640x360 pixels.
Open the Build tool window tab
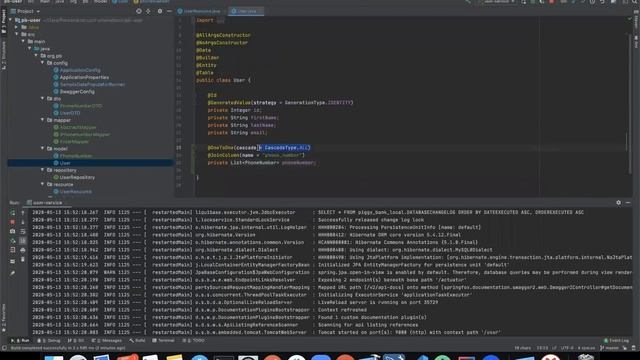(x=137, y=340)
